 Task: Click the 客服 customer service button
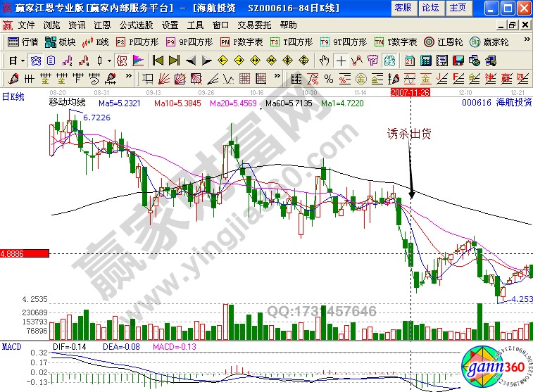point(403,7)
